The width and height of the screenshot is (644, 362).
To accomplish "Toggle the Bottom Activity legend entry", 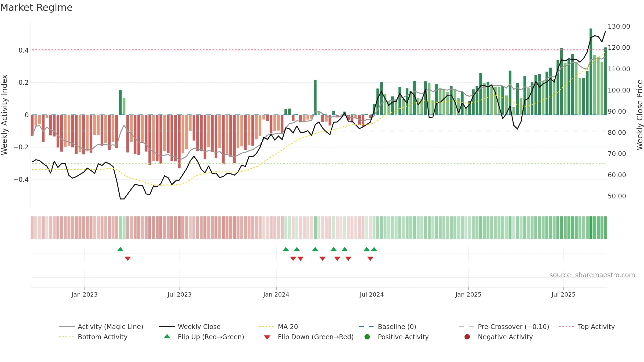I will (93, 337).
